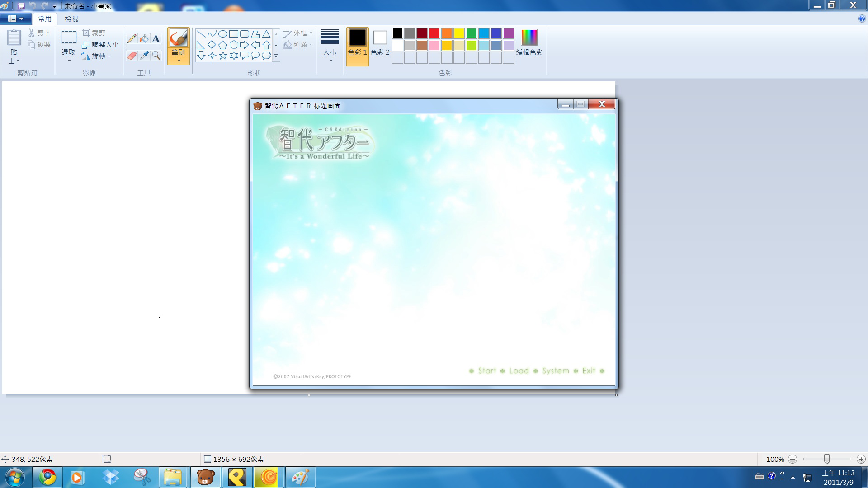Pick the green color swatch
This screenshot has height=488, width=868.
coord(472,33)
